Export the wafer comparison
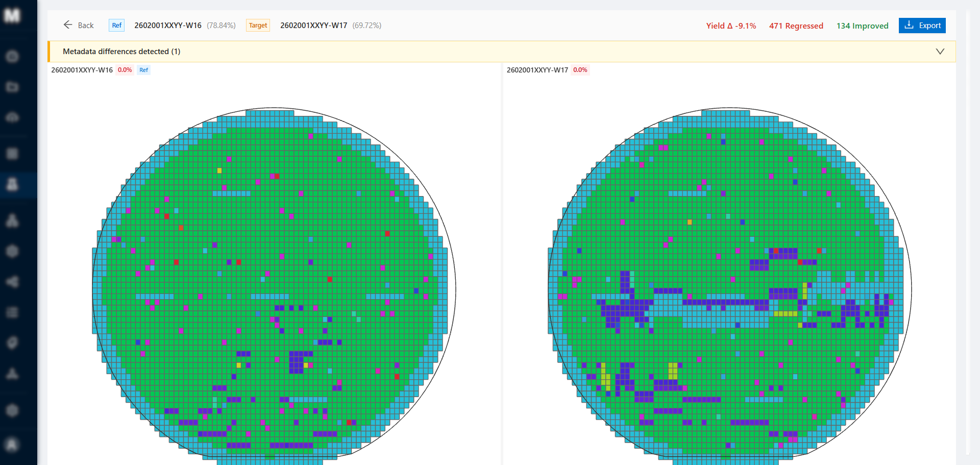The width and height of the screenshot is (980, 465). pos(922,26)
